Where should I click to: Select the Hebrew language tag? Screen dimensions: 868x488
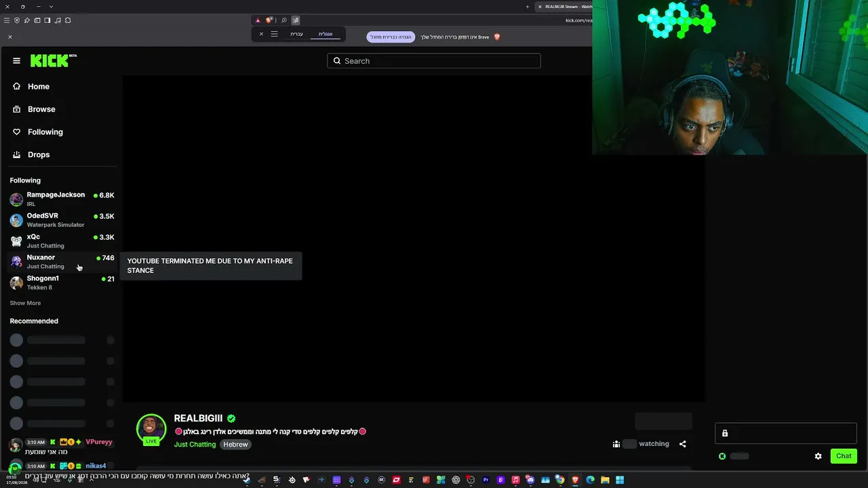click(235, 445)
